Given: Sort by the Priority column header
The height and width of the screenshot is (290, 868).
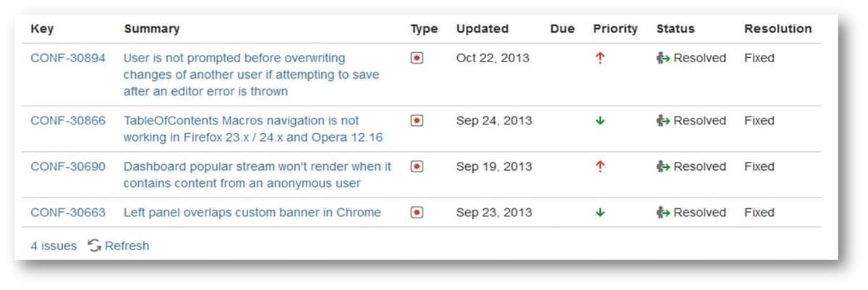Looking at the screenshot, I should click(616, 29).
